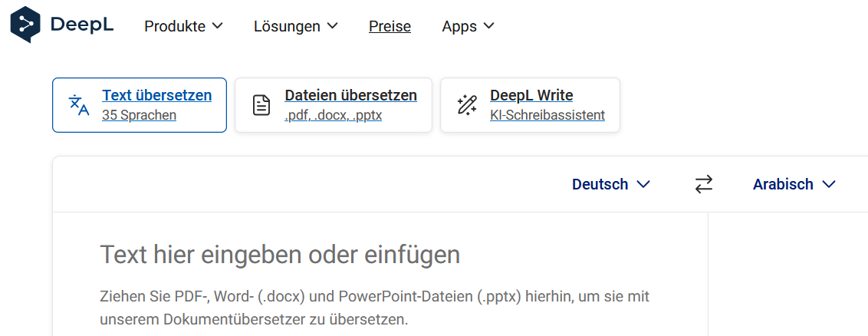Click the chevron next to Lösungen
The width and height of the screenshot is (868, 336).
pos(332,25)
